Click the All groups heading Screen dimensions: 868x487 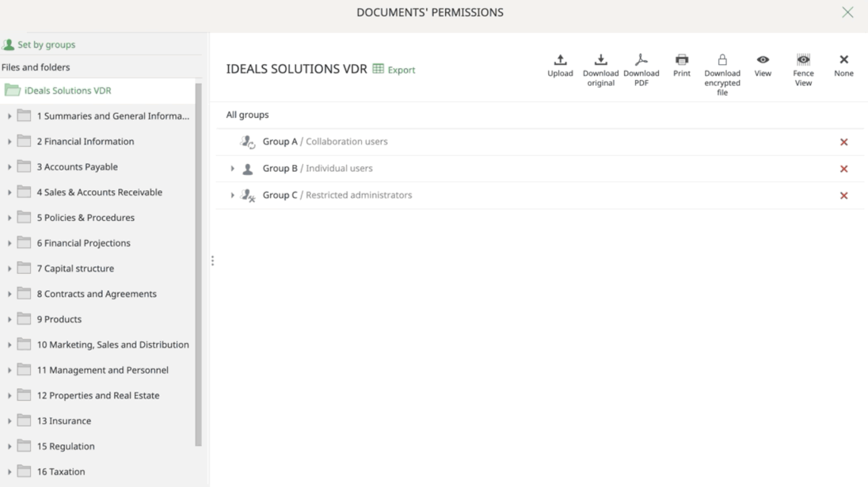coord(247,114)
